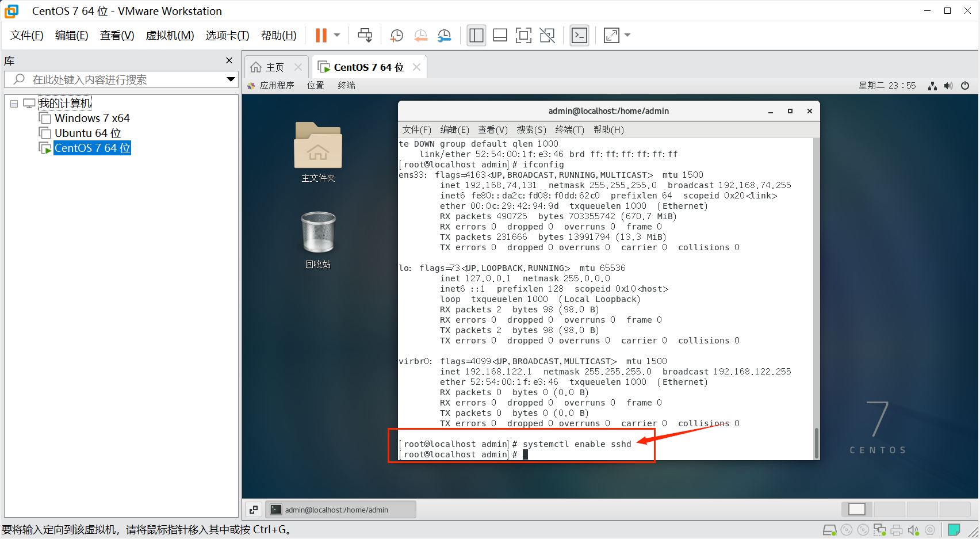Viewport: 980px width, 539px height.
Task: Select CentOS 7 64 位 in the library
Action: click(x=92, y=148)
